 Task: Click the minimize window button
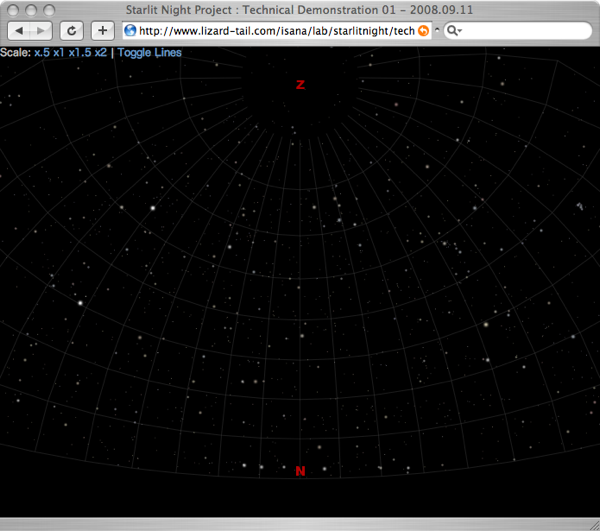pyautogui.click(x=31, y=10)
